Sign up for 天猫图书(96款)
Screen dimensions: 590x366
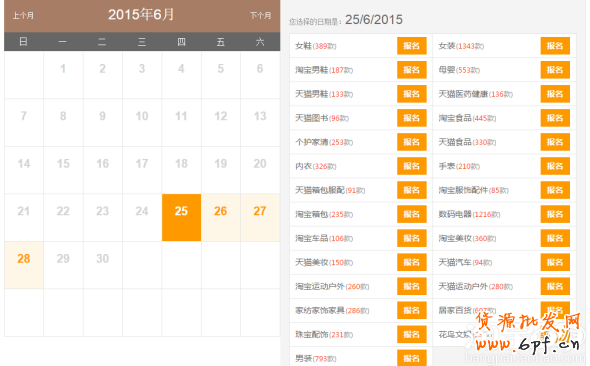point(412,118)
